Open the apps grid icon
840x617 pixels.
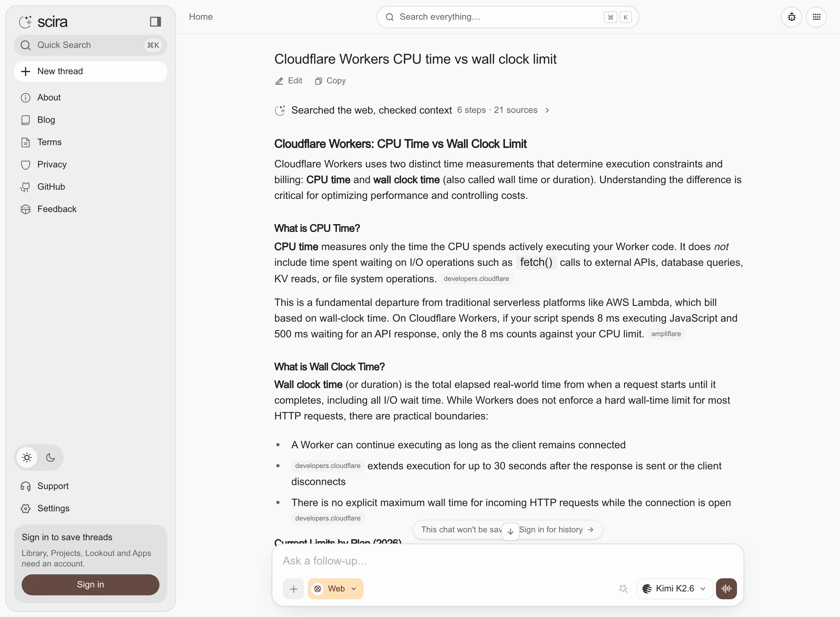pos(816,17)
